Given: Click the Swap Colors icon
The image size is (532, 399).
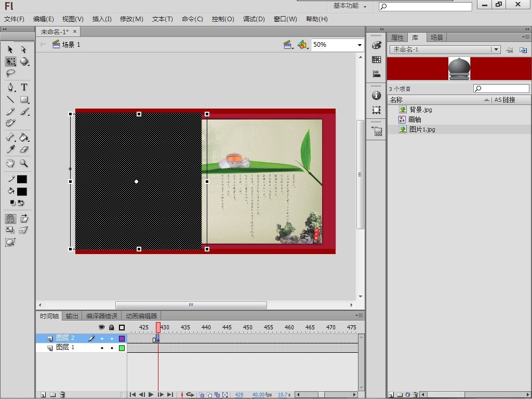Looking at the screenshot, I should [21, 203].
